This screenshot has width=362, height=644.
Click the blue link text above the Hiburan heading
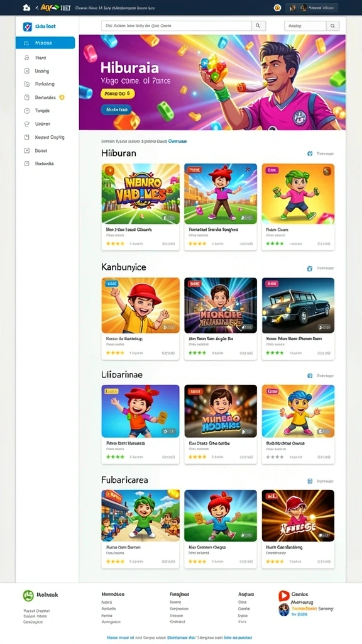click(177, 141)
